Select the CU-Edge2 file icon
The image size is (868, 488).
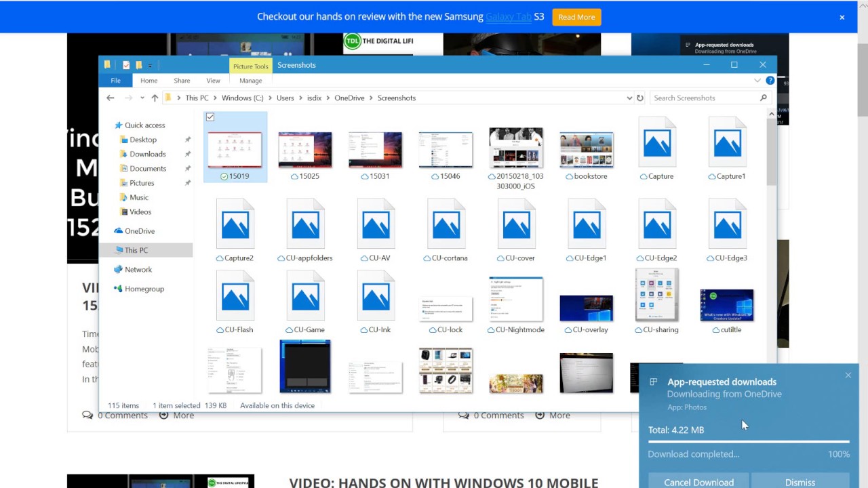click(x=657, y=224)
